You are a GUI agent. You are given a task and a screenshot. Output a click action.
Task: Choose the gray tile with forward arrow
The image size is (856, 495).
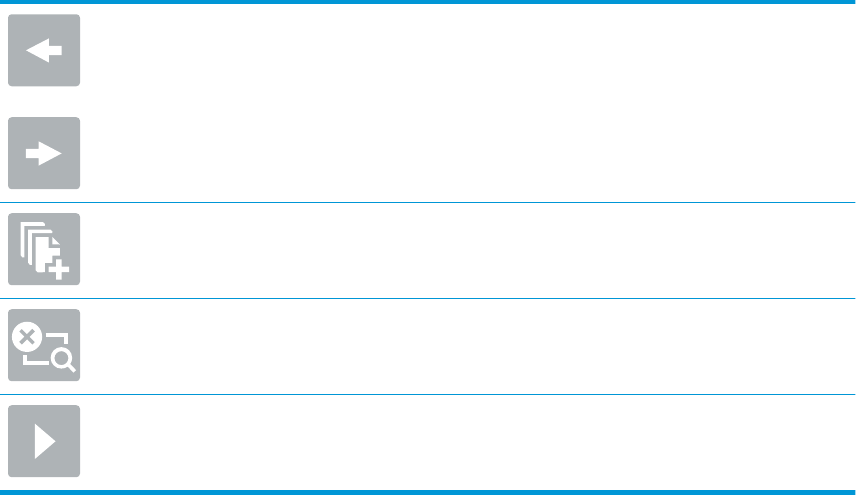[x=44, y=153]
